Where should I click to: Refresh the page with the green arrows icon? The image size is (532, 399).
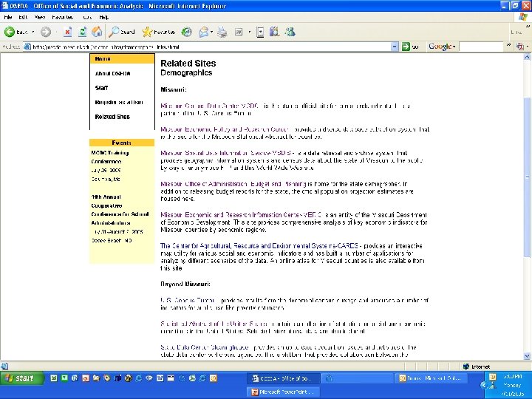(83, 32)
